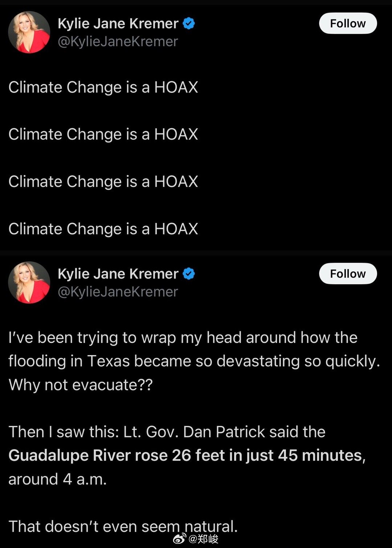Click the verified badge in the bottom tweet
Viewport: 392px width, 548px height.
point(189,274)
